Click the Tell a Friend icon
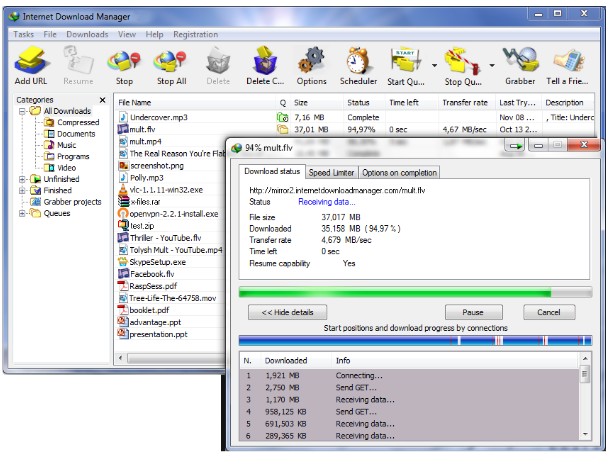The image size is (616, 466). pos(568,61)
